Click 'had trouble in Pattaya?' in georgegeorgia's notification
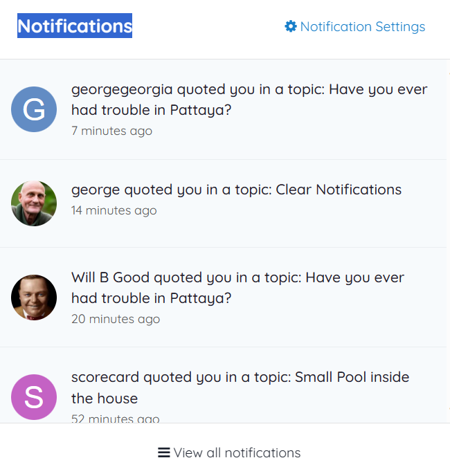This screenshot has height=476, width=450. 152,110
